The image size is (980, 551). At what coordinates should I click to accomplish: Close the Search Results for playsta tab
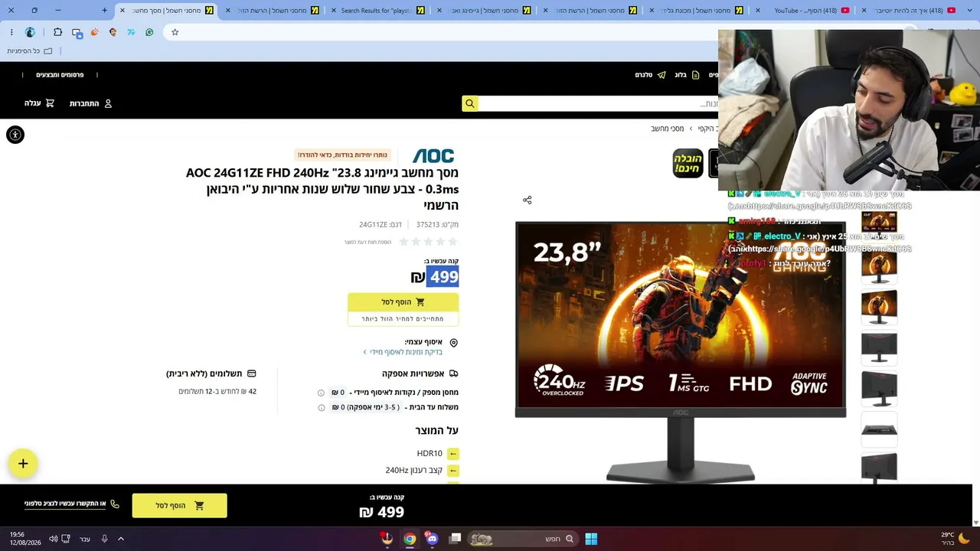pyautogui.click(x=334, y=11)
